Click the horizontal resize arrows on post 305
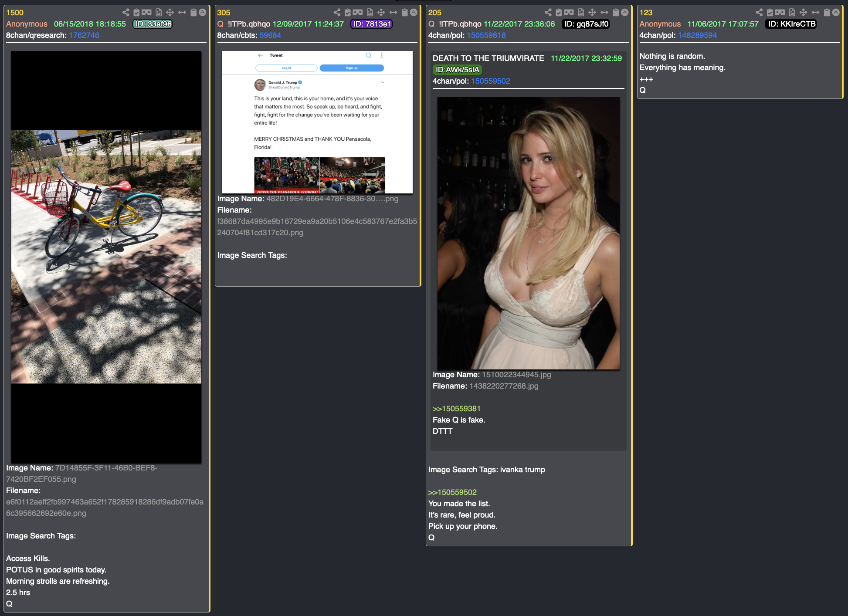This screenshot has width=848, height=616. coord(393,12)
